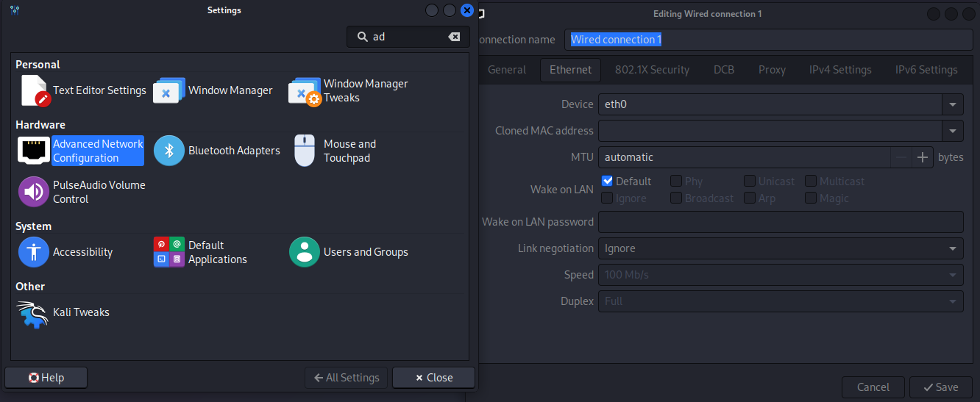980x402 pixels.
Task: Click the Connection name input field
Action: (x=769, y=40)
